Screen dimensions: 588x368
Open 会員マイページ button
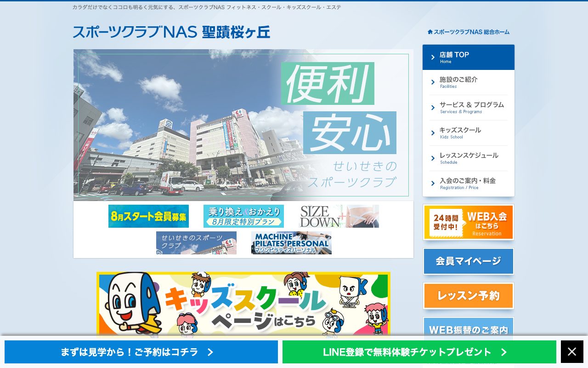point(469,261)
